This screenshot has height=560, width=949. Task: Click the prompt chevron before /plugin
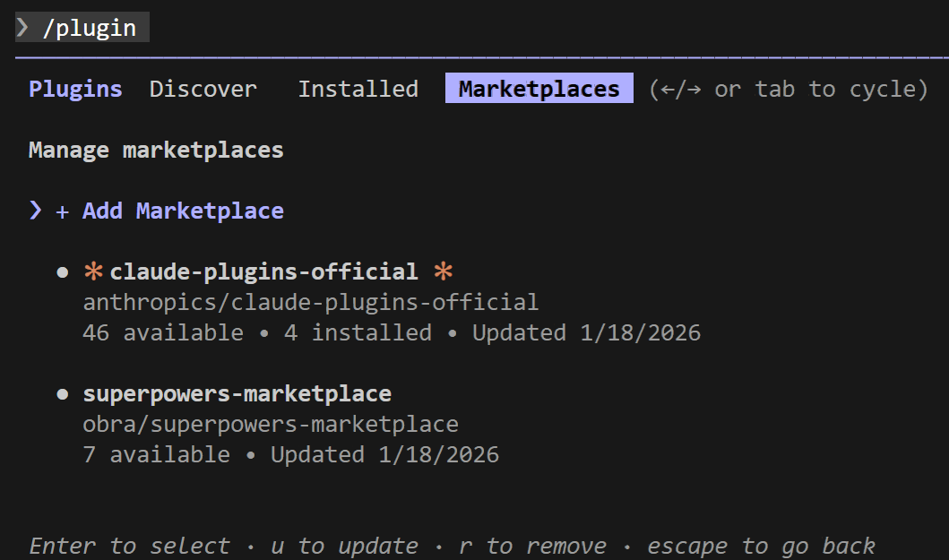pos(22,28)
